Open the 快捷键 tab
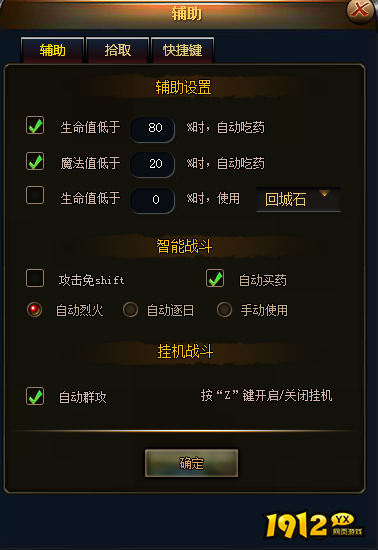 [182, 50]
